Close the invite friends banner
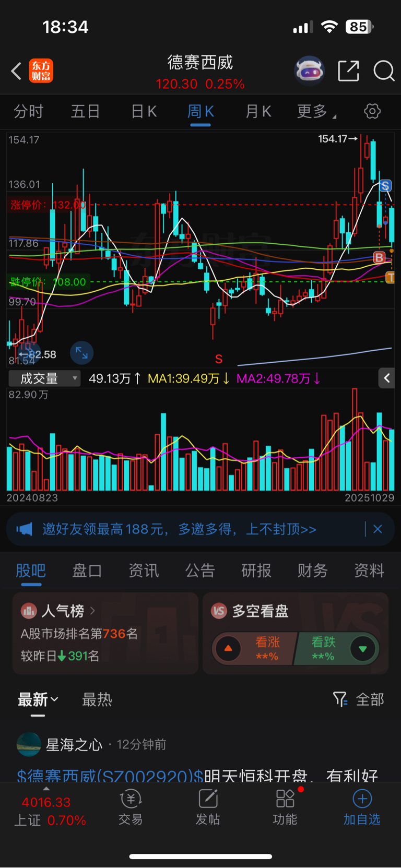Screen dimensions: 401x868 378,529
